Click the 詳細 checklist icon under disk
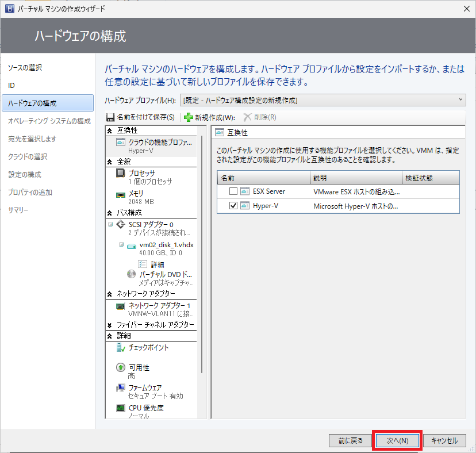The image size is (476, 453). click(x=143, y=264)
